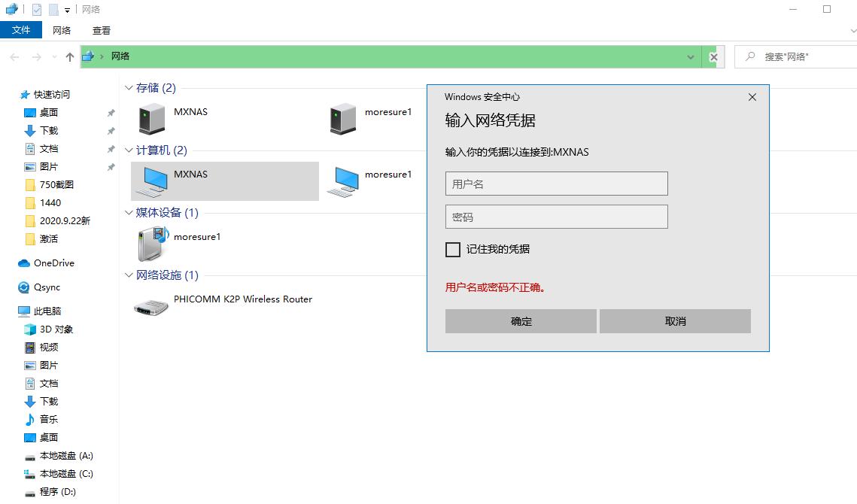Open the recent locations dropdown arrow
This screenshot has width=857, height=504.
[54, 57]
